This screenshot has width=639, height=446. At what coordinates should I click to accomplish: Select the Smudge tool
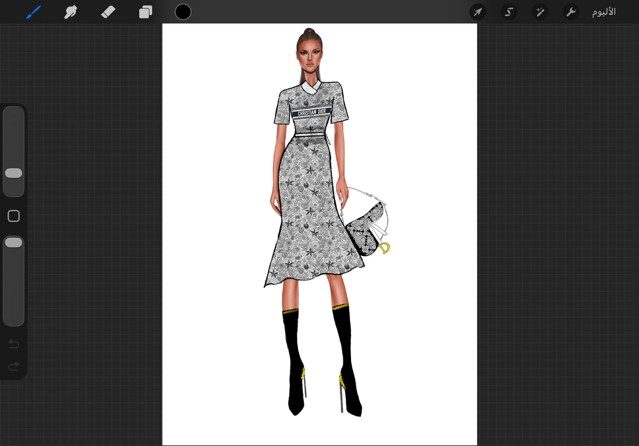click(71, 12)
